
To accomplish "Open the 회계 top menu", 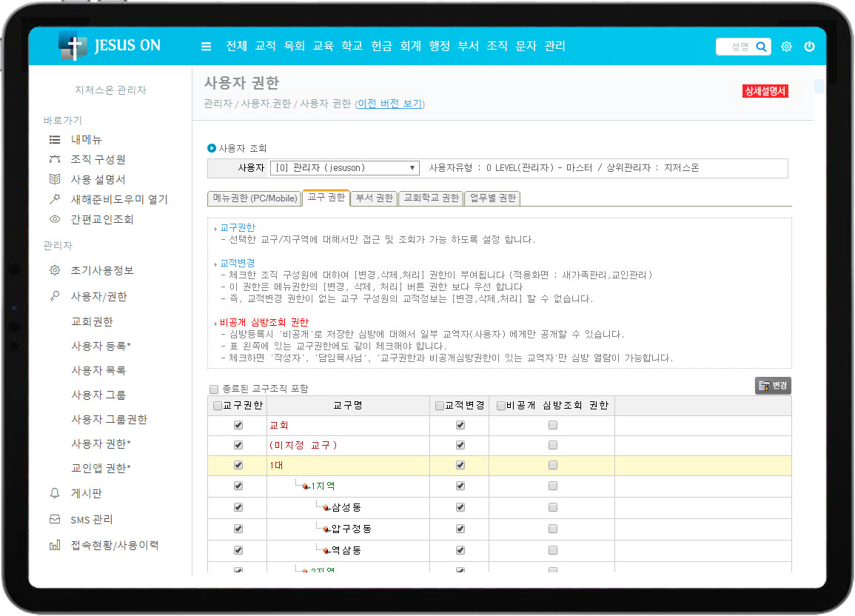I will click(x=410, y=46).
